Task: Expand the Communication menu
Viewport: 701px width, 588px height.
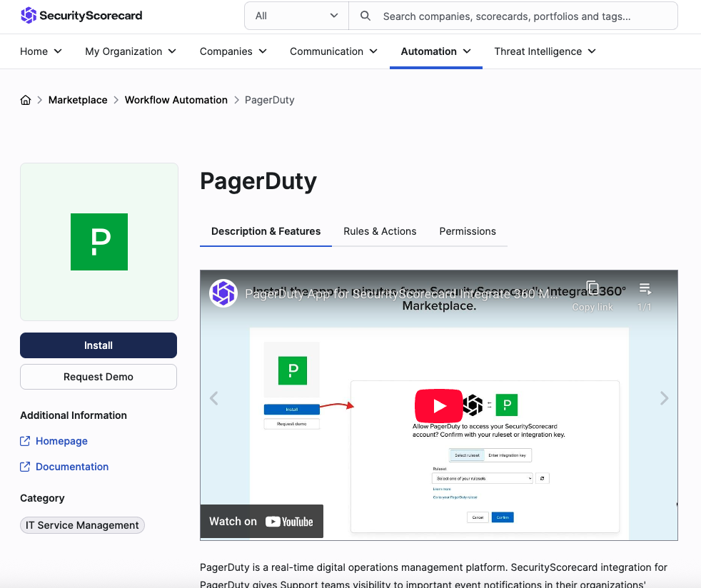Action: [333, 51]
